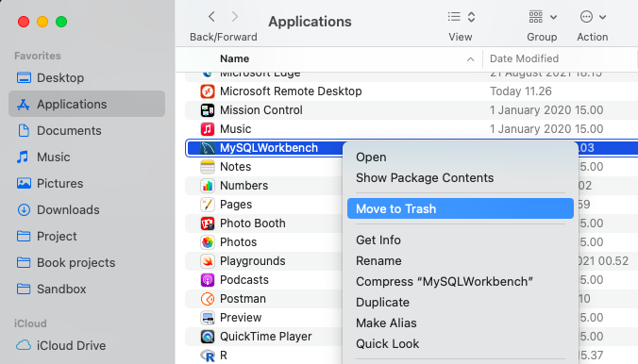Choose Make Alias menu entry
Screen dimensions: 638x364
pyautogui.click(x=461, y=323)
